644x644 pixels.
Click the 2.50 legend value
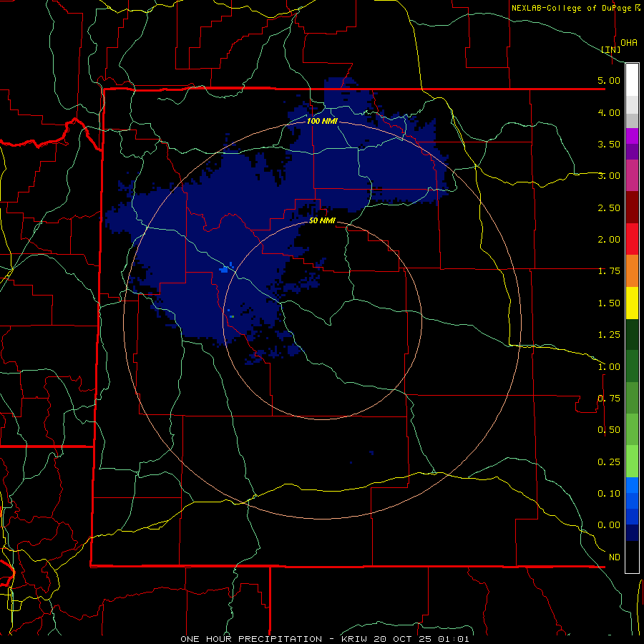point(609,208)
